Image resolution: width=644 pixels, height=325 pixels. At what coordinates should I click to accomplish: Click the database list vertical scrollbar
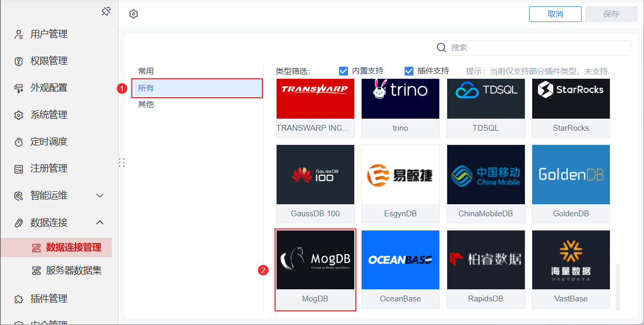tap(618, 287)
